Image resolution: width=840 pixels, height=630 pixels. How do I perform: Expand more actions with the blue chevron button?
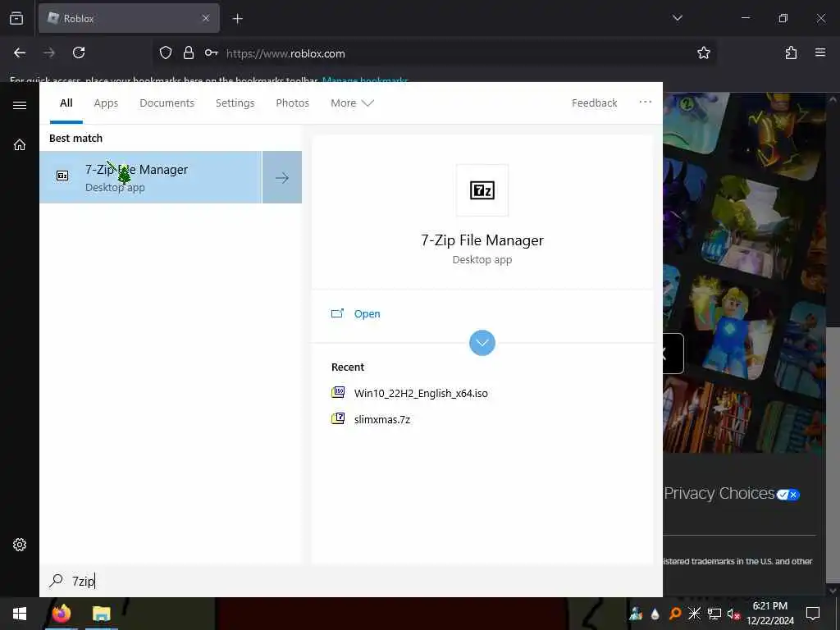tap(482, 343)
